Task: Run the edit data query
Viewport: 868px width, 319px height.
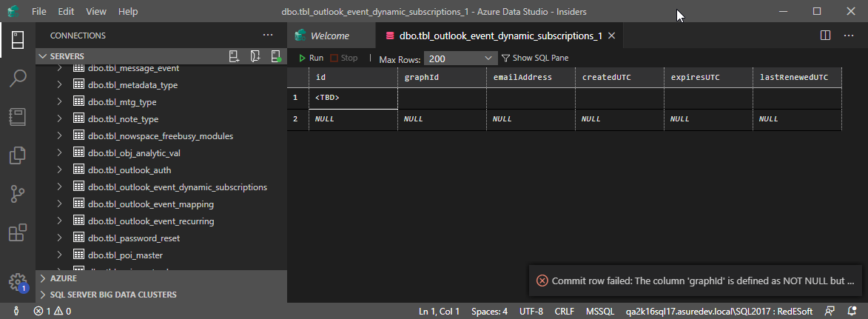Action: point(311,58)
